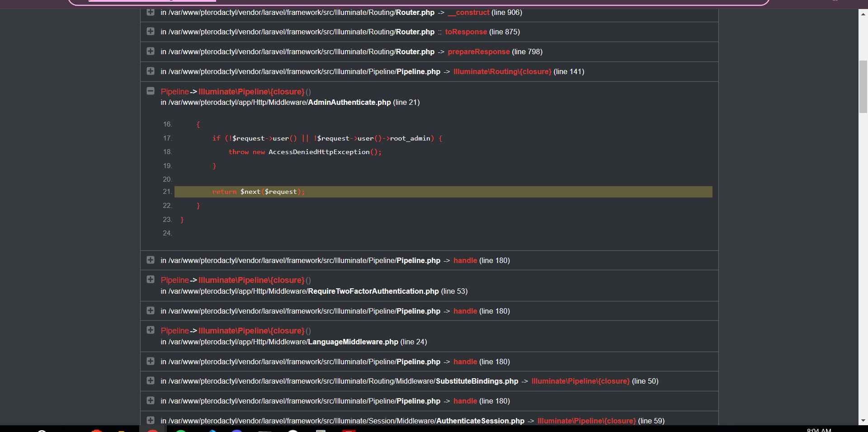
Task: Click line number 21 in the code excerpt
Action: coord(167,192)
